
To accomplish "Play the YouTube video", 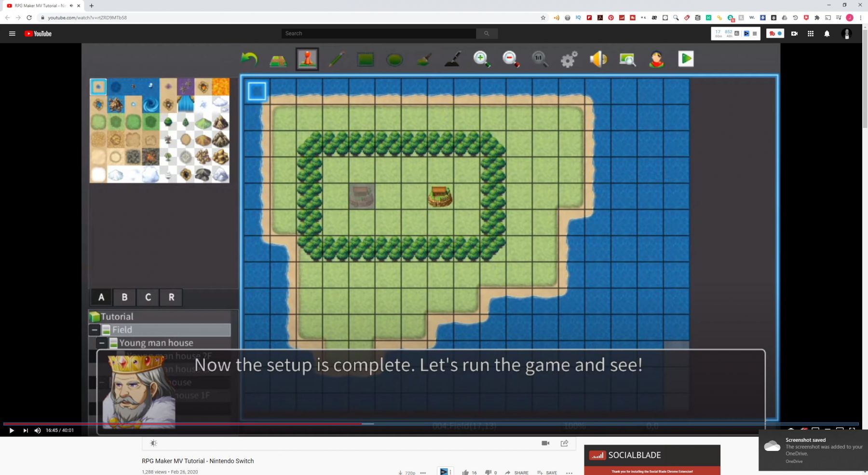I will pyautogui.click(x=12, y=431).
